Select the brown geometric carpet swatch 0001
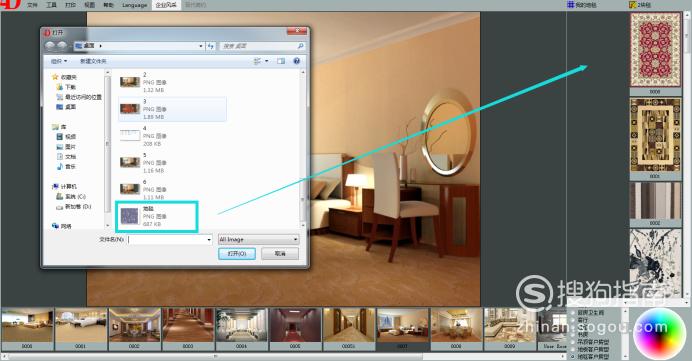This screenshot has width=692, height=361. click(x=655, y=135)
